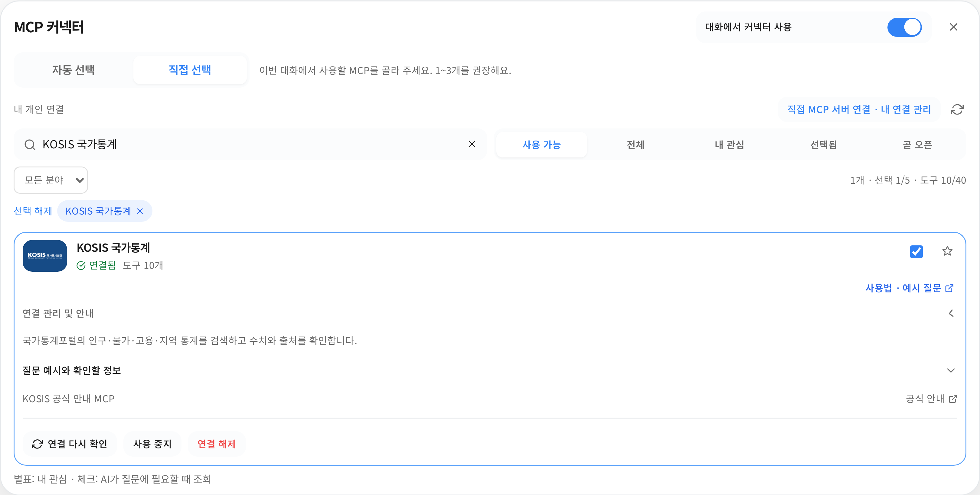Toggle 대화에서 커넥터 사용 switch off

coord(904,27)
